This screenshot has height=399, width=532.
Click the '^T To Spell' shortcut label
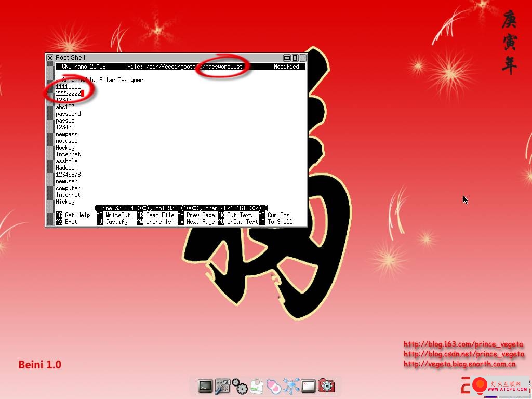point(275,221)
